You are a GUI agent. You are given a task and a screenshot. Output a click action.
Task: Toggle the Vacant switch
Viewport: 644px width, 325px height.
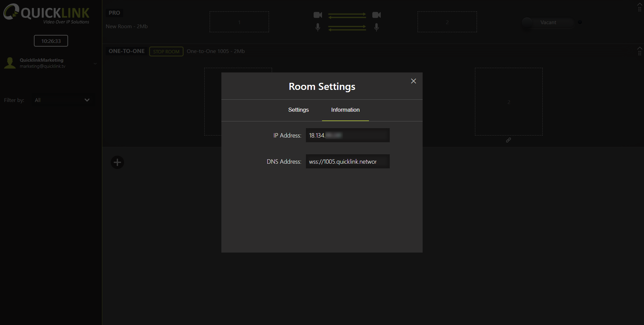pyautogui.click(x=547, y=22)
